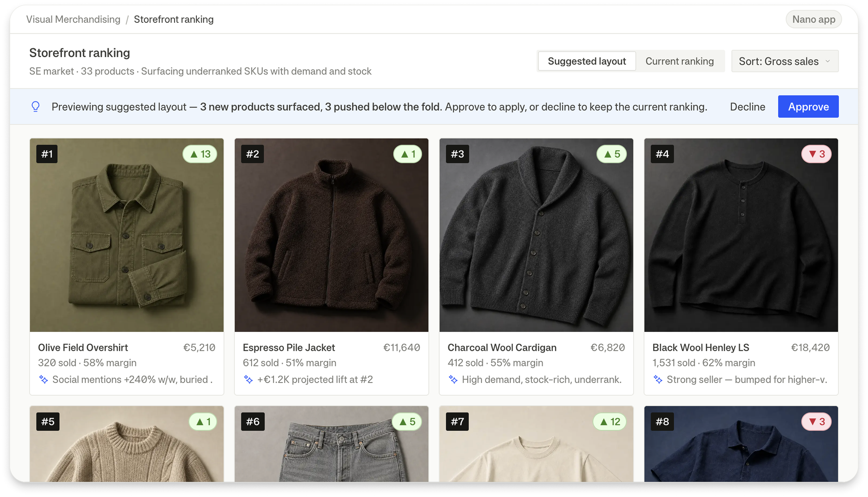The image size is (868, 497).
Task: Switch to Current ranking view
Action: click(680, 61)
